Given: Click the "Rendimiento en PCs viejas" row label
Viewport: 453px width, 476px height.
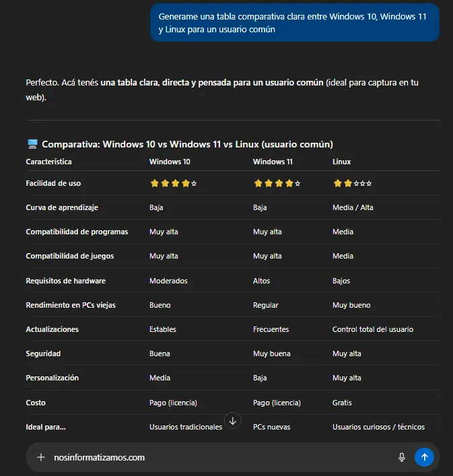Looking at the screenshot, I should tap(71, 305).
